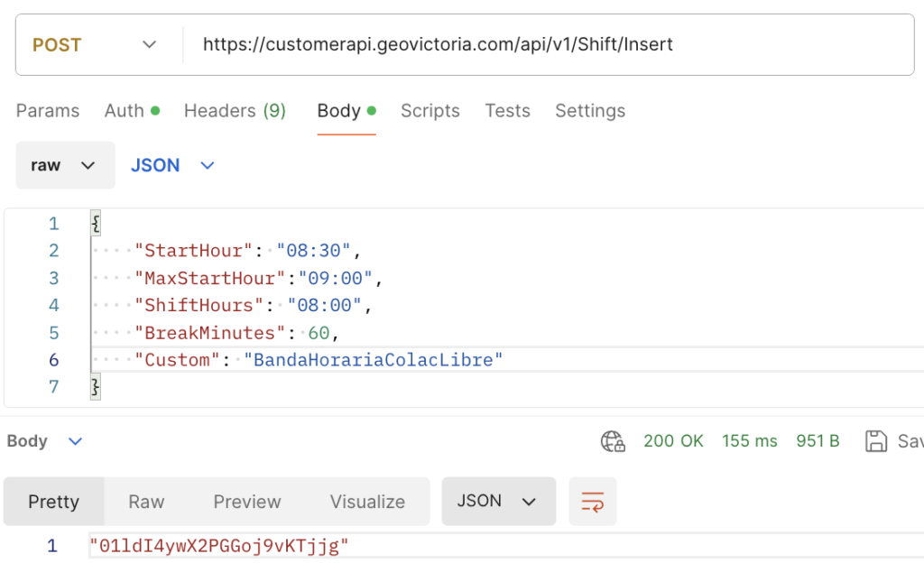Click the save response disk icon
This screenshot has width=924, height=572.
point(875,441)
